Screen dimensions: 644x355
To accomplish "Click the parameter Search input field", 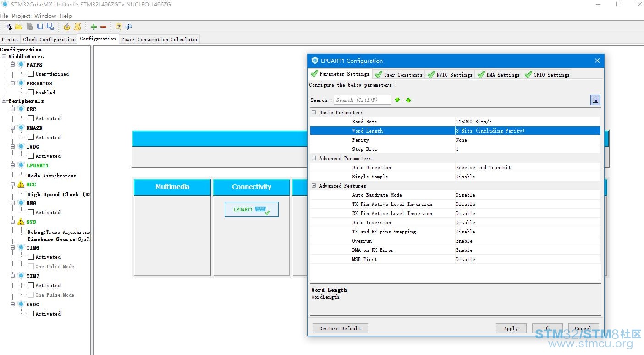I will [363, 100].
